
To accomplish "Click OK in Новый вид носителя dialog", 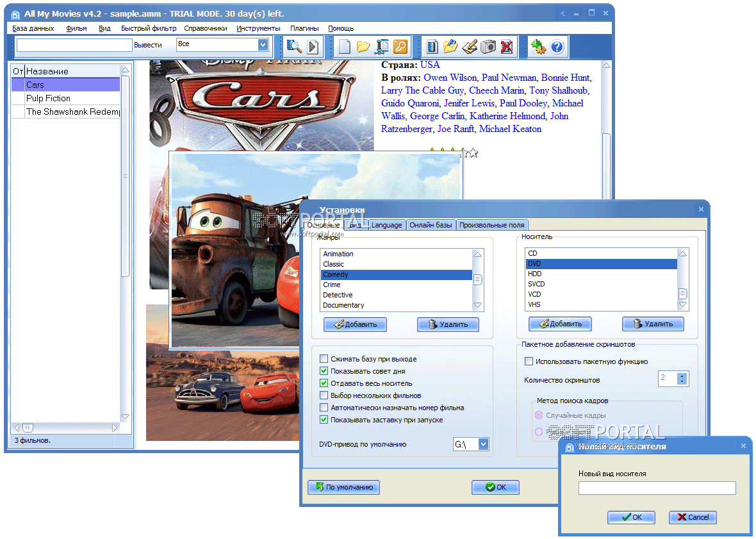I will (x=631, y=517).
